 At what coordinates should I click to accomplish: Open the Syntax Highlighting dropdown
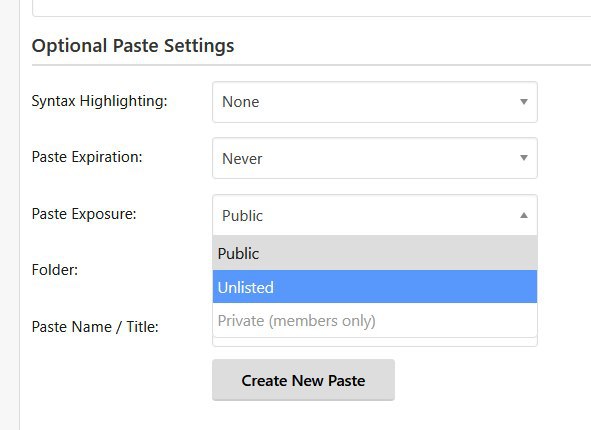pyautogui.click(x=375, y=102)
